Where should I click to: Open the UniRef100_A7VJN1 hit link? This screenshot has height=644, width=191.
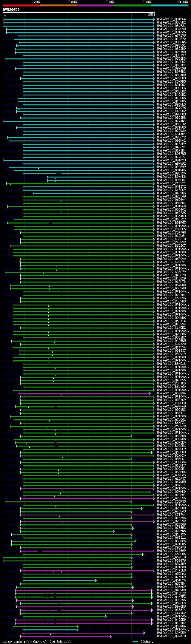(x=171, y=121)
